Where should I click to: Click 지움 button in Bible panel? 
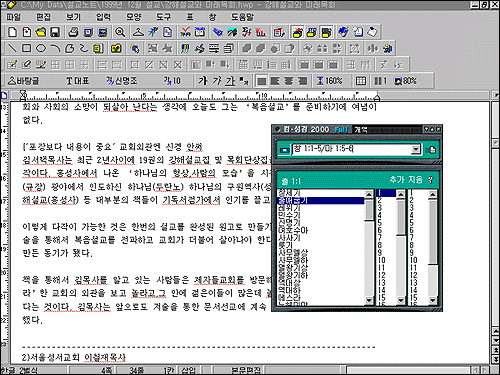point(416,180)
